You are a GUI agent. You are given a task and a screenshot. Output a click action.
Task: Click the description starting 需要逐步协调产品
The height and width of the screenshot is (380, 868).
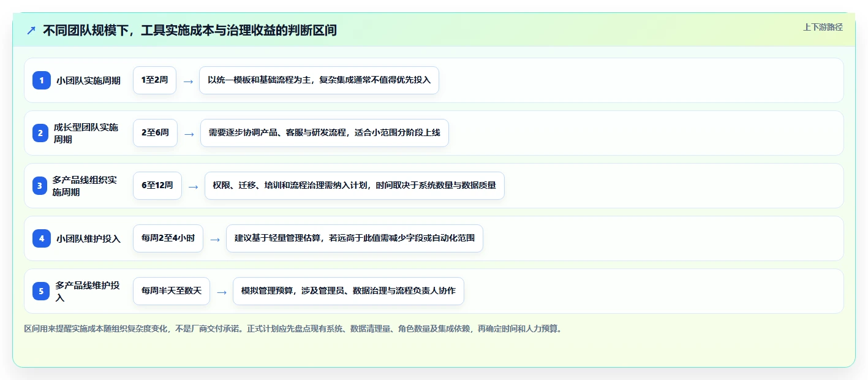pyautogui.click(x=325, y=133)
